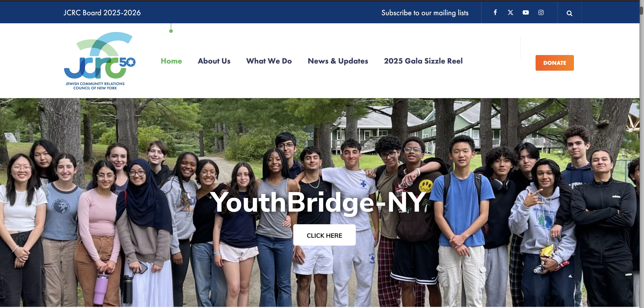Click the search magnifier icon
644x308 pixels.
coord(569,13)
